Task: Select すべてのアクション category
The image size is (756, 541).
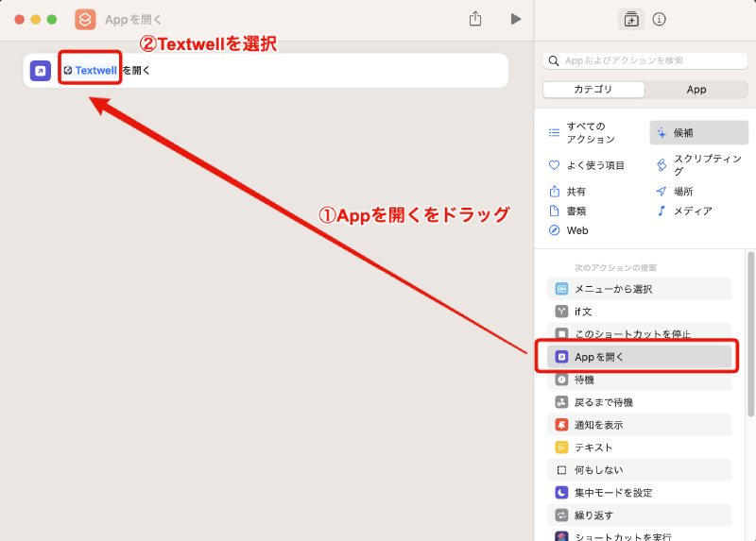Action: click(592, 132)
